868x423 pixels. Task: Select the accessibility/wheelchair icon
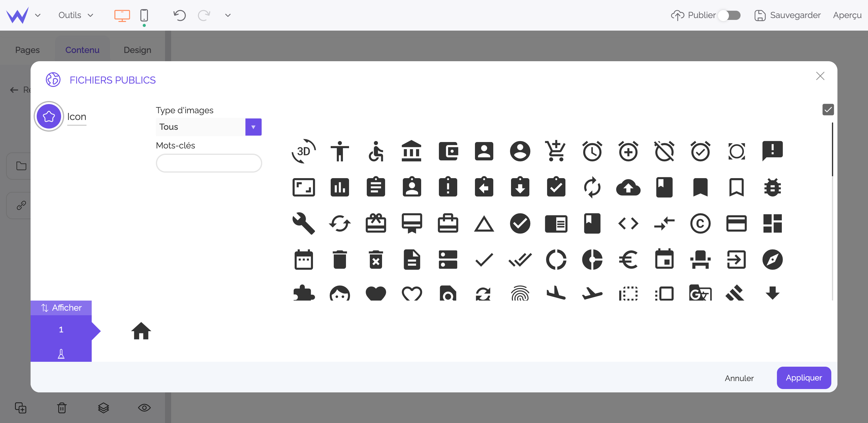[x=377, y=151]
